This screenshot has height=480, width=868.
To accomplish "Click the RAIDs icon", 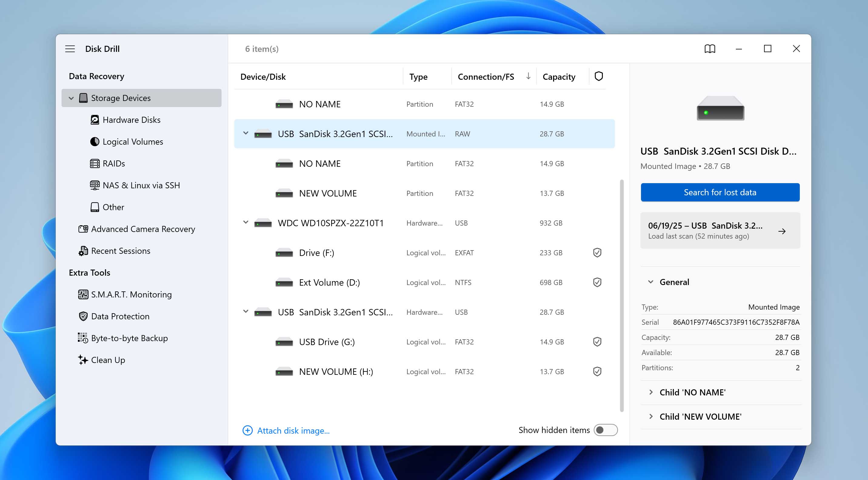I will tap(95, 163).
